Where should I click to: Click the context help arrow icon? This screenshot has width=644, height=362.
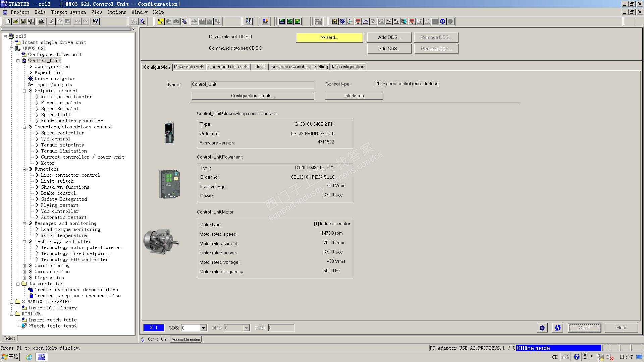pyautogui.click(x=96, y=21)
